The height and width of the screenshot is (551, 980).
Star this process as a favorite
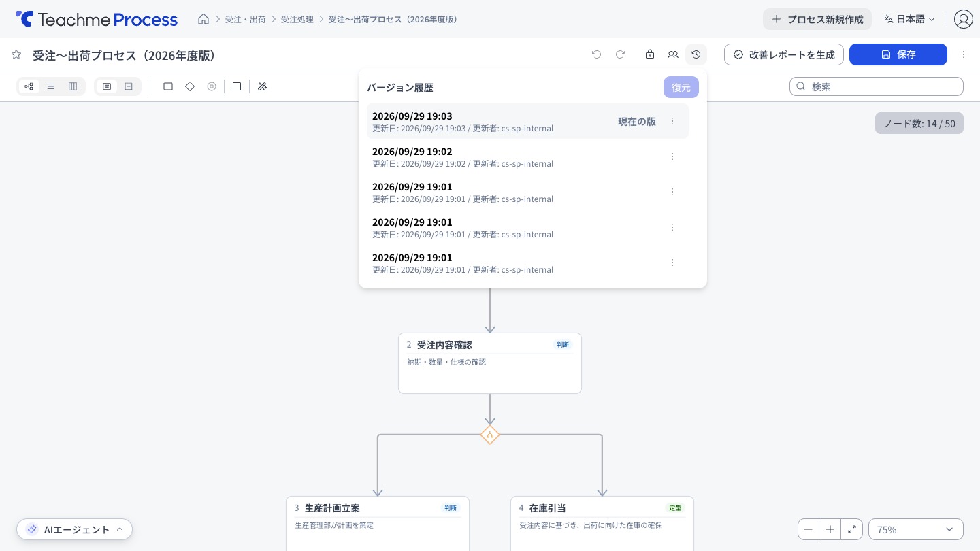16,54
